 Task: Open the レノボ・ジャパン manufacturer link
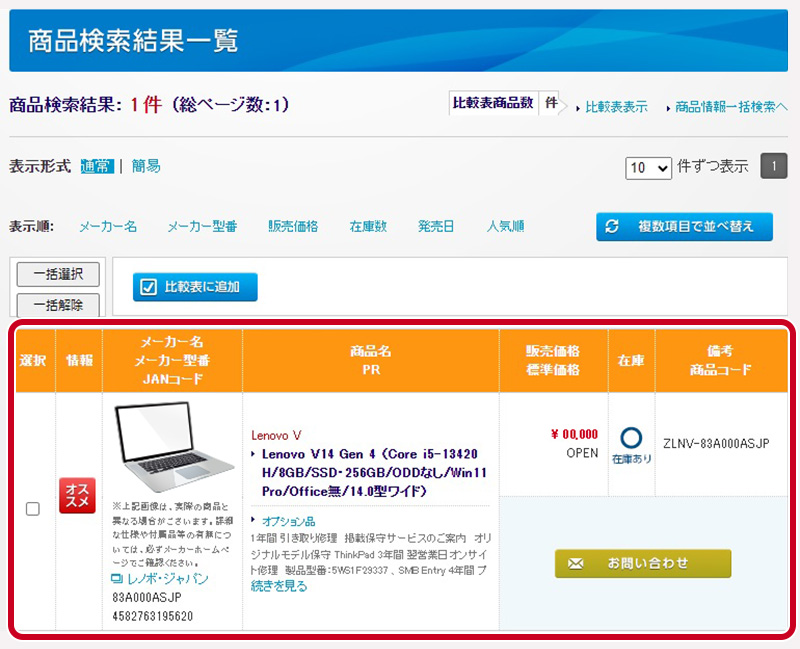click(x=168, y=579)
